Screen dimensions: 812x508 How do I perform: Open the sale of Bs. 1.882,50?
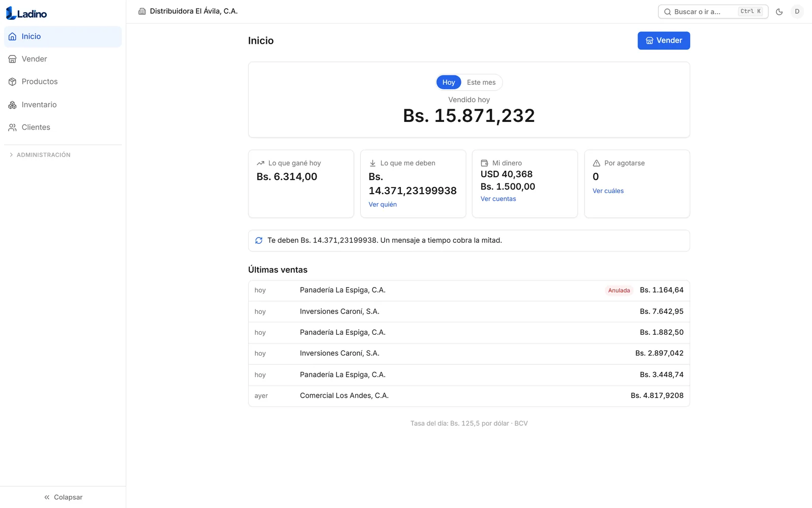pyautogui.click(x=469, y=333)
